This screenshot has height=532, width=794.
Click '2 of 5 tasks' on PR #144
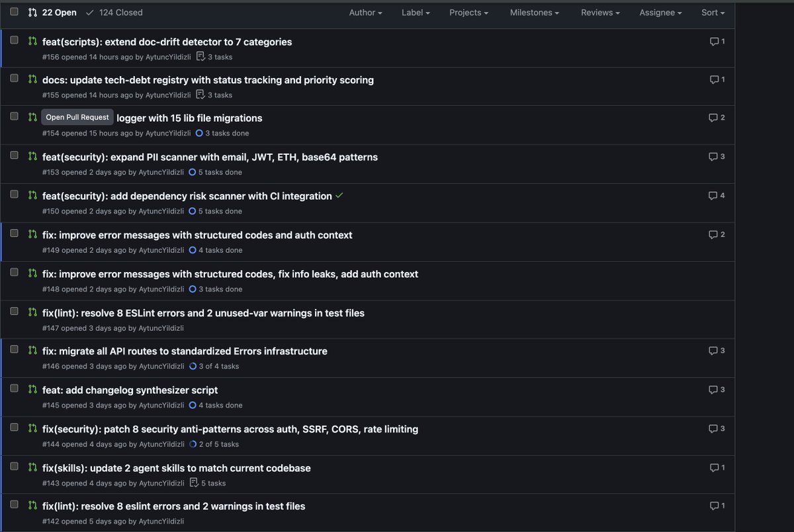click(219, 445)
